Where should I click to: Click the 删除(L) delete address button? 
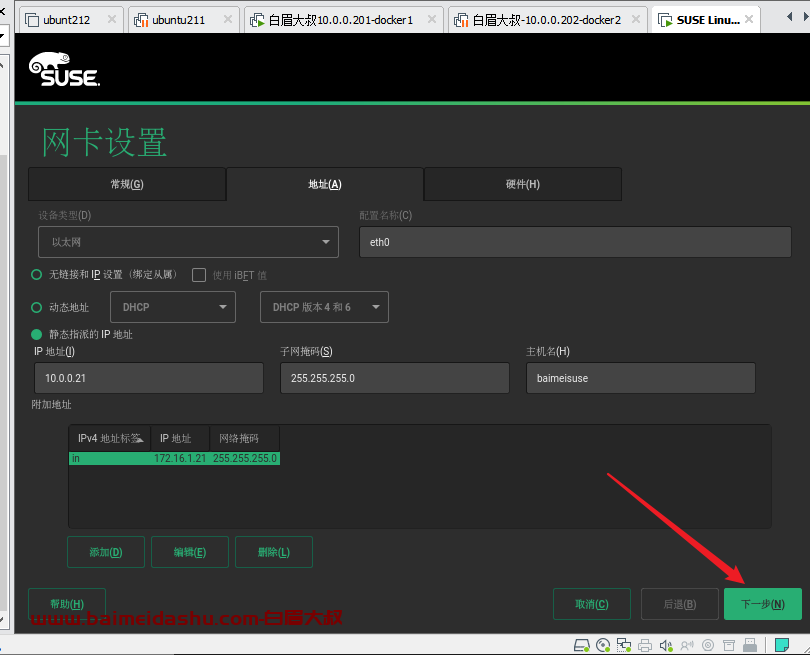(274, 552)
